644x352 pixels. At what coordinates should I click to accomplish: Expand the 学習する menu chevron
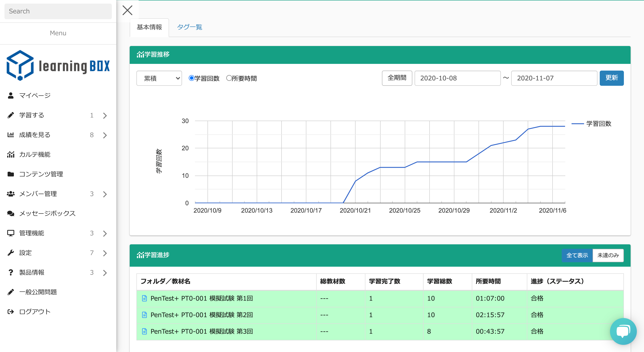coord(105,115)
